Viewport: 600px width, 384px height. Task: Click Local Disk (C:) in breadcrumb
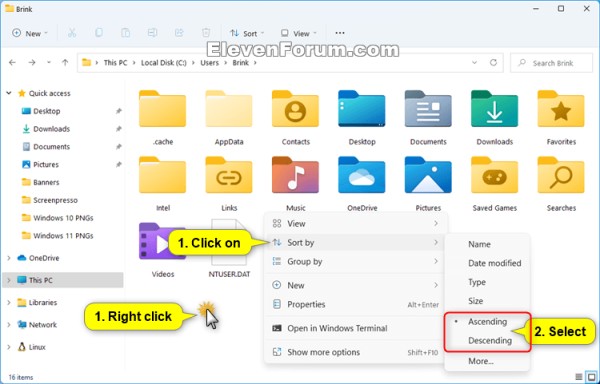tap(163, 63)
